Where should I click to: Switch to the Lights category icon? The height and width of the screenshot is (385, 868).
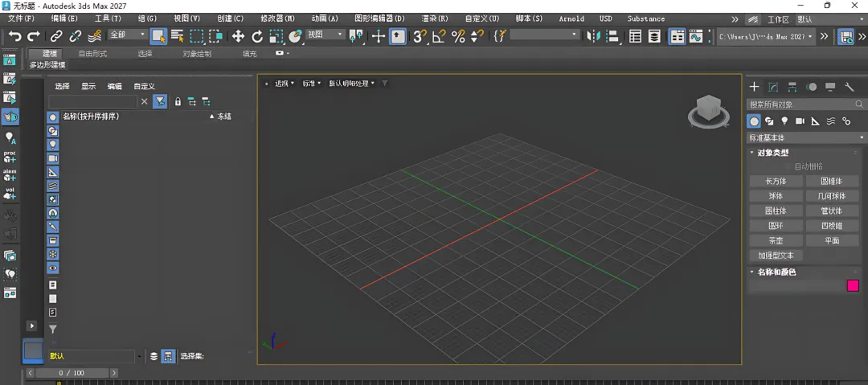click(784, 121)
